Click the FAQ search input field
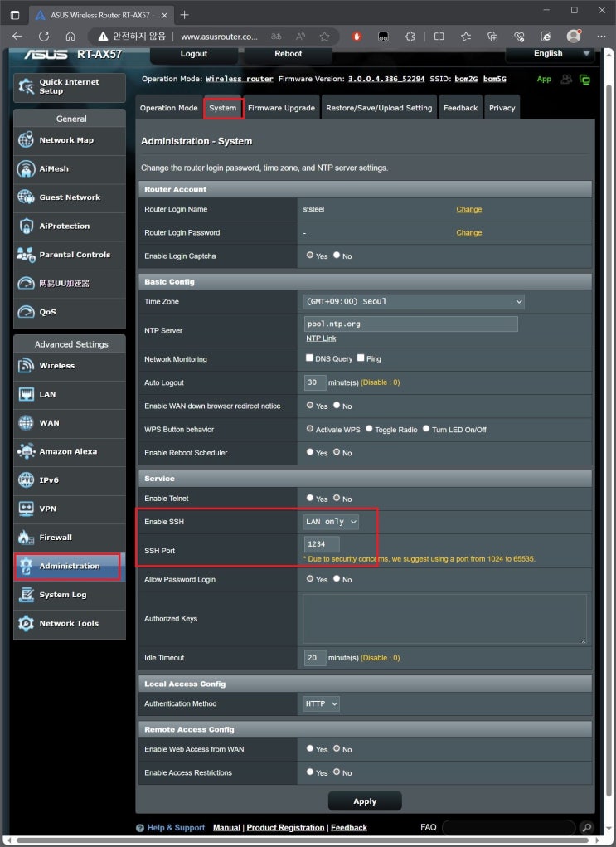Image resolution: width=616 pixels, height=847 pixels. [x=509, y=828]
